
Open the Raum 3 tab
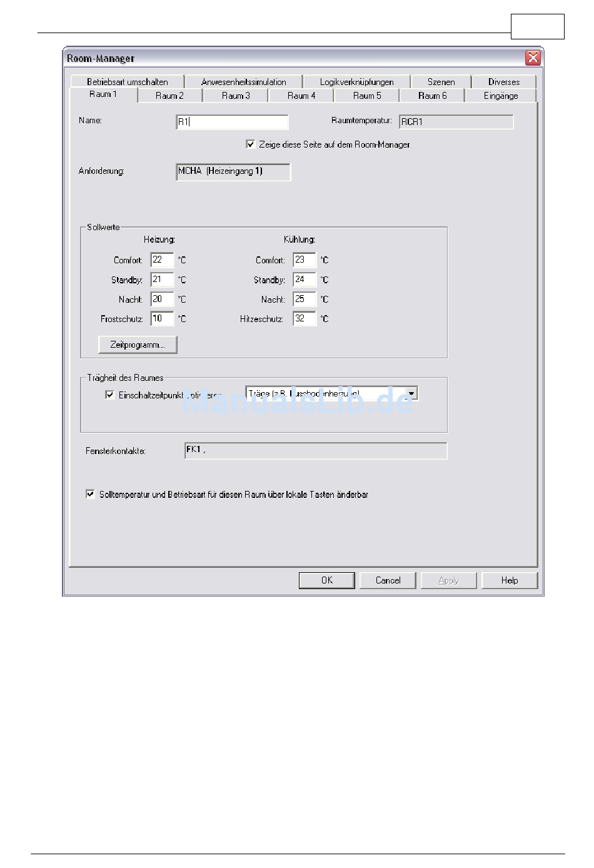click(x=236, y=96)
